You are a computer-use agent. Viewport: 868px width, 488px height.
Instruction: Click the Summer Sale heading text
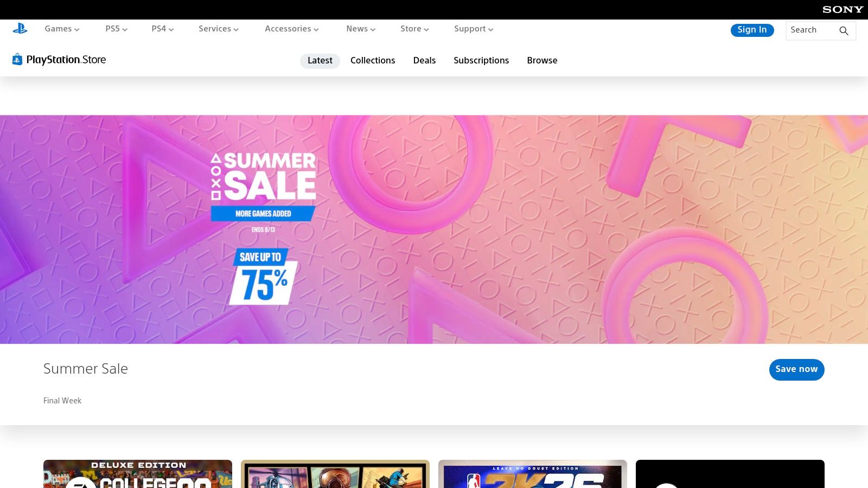point(86,369)
